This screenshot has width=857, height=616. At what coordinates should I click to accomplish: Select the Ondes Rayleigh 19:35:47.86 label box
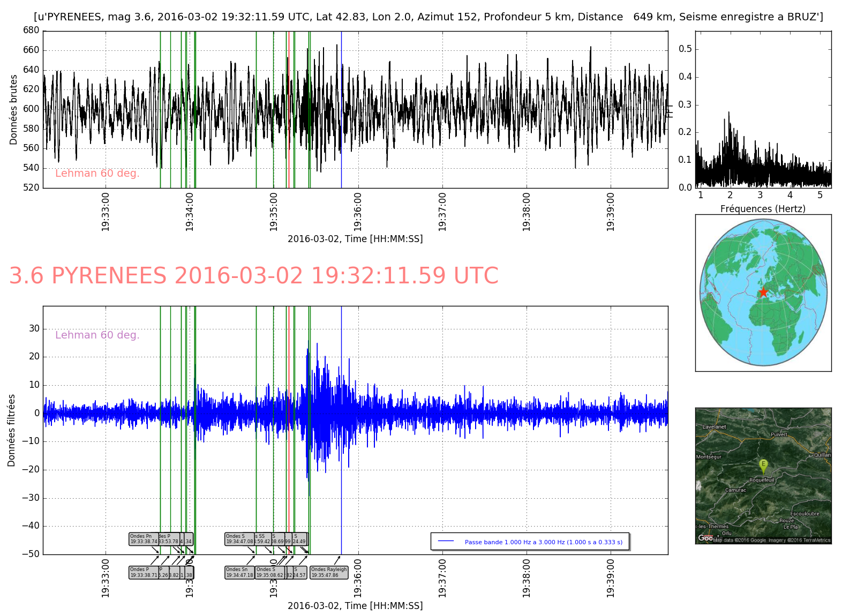329,573
